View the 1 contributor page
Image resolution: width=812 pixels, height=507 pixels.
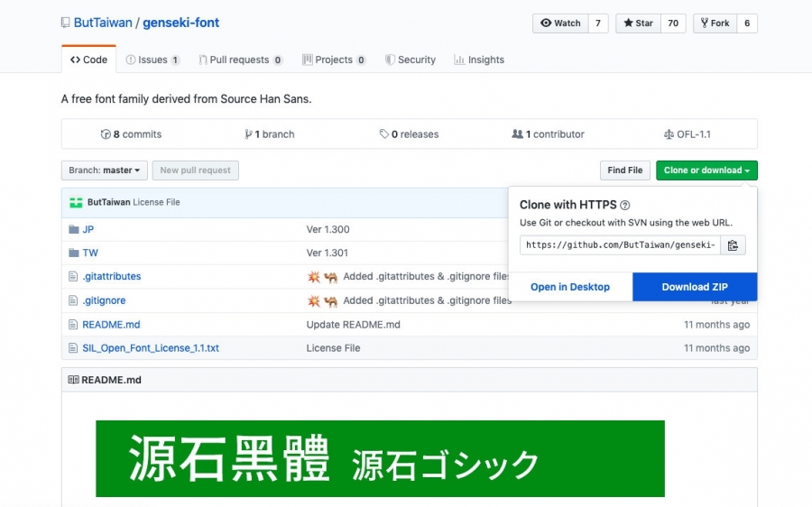[x=548, y=134]
